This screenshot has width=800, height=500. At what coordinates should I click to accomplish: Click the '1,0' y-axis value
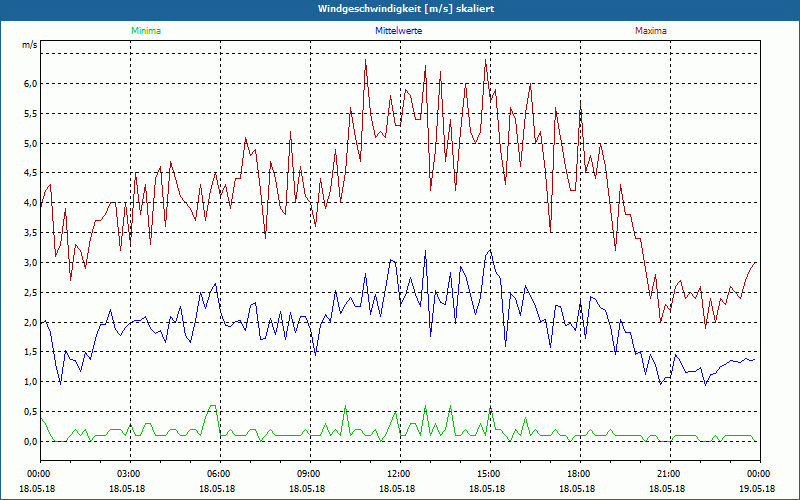tap(31, 382)
